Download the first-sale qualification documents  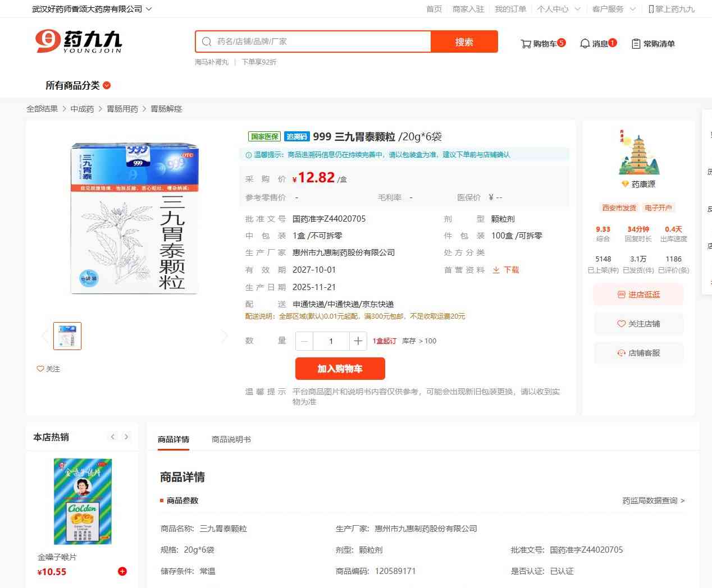click(505, 270)
